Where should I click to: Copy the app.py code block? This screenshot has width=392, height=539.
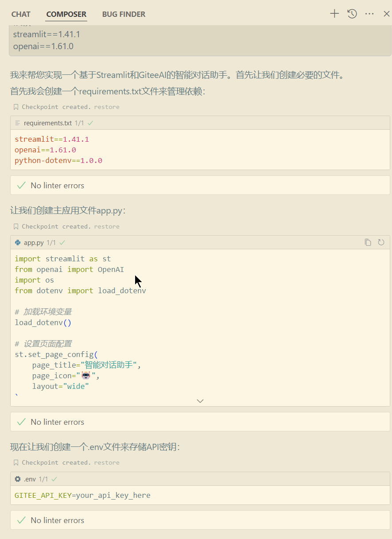(x=368, y=242)
